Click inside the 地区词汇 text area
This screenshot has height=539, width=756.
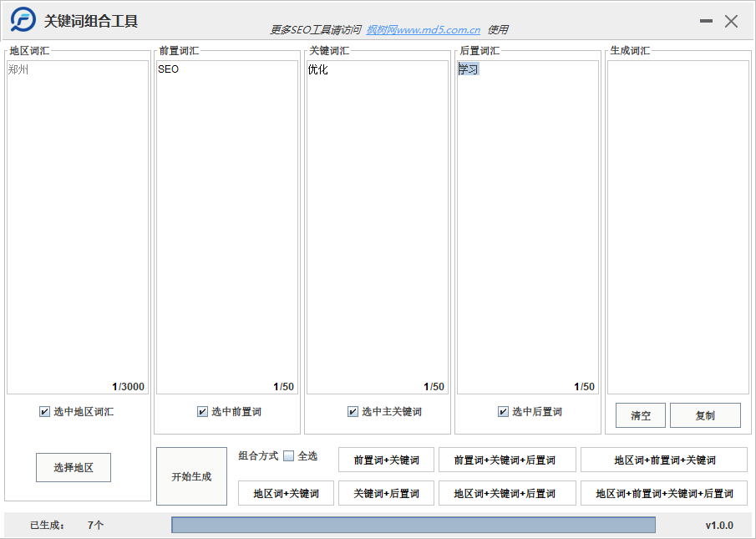point(78,227)
